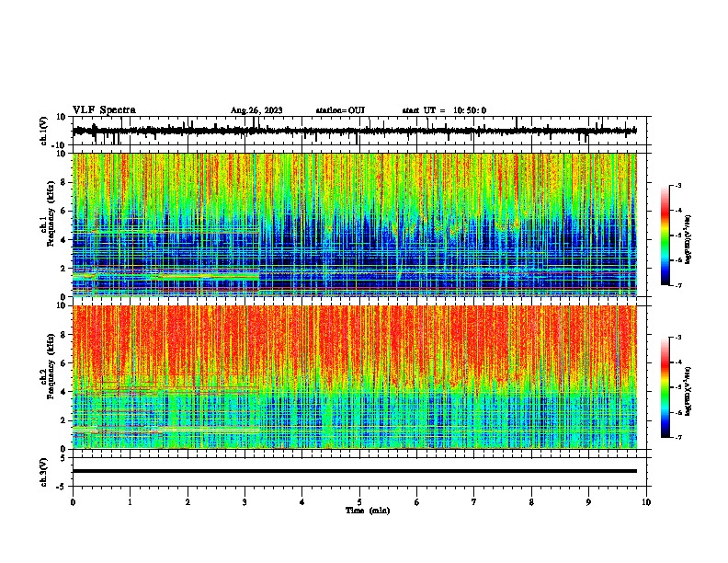Click the "5" tick on the Time axis
The height and width of the screenshot is (563, 728).
359,502
